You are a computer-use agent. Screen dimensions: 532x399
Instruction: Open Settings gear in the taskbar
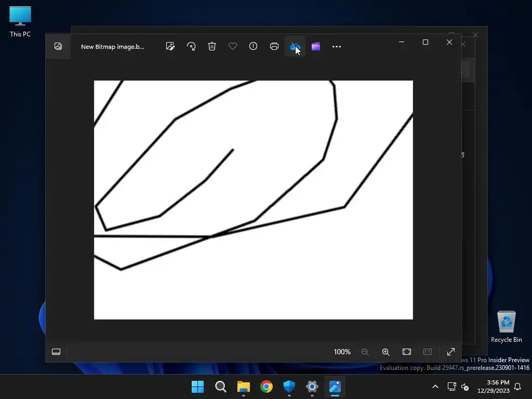click(x=312, y=387)
